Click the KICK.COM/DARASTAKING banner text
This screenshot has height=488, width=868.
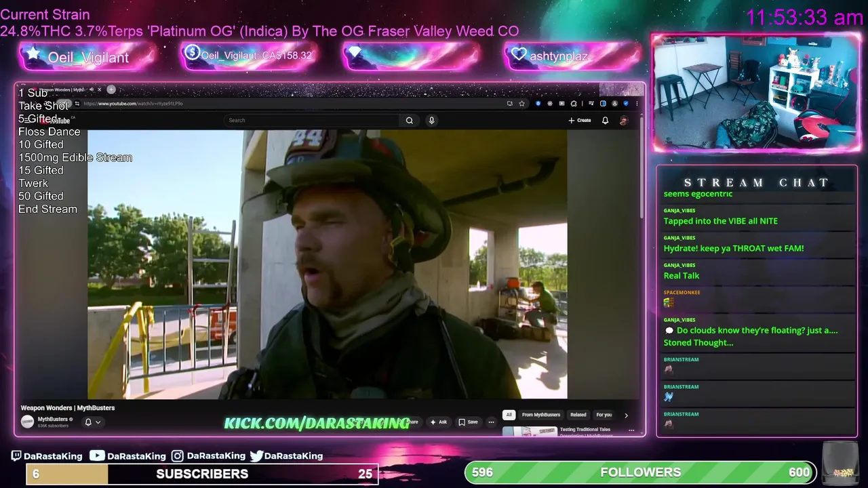pyautogui.click(x=317, y=423)
